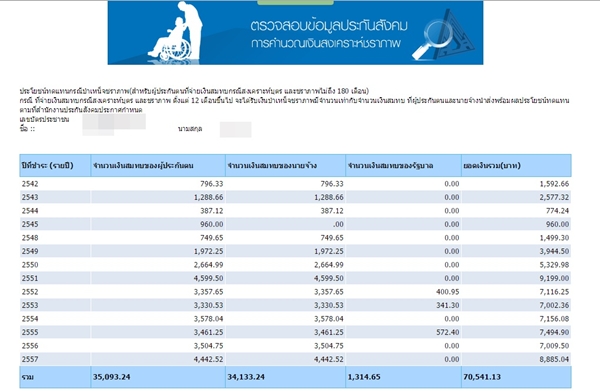600x391 pixels.
Task: Click the นามสกุล label
Action: [x=190, y=129]
